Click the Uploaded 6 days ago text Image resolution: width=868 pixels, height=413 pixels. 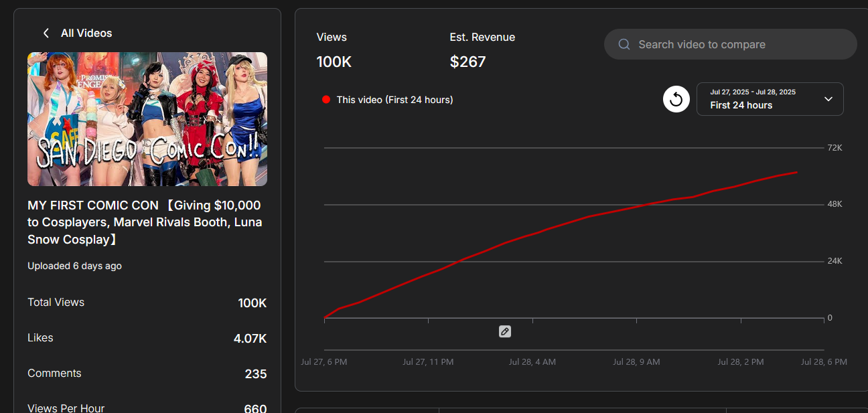coord(74,266)
